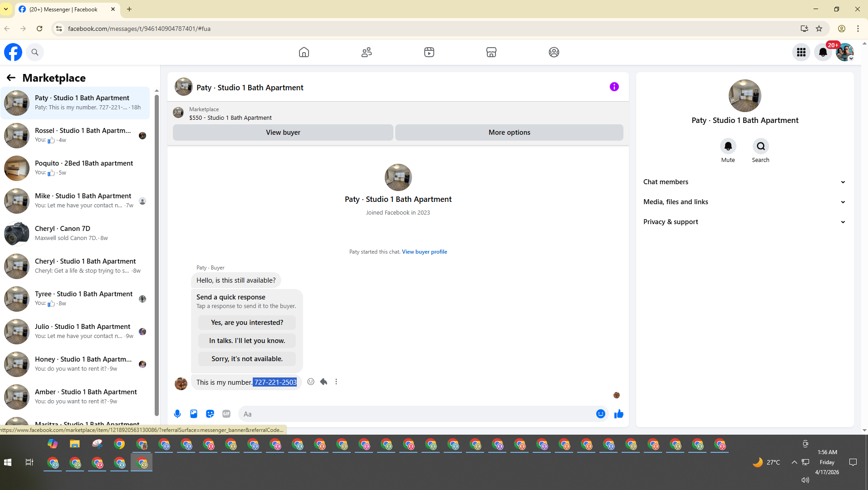Viewport: 868px width, 490px height.
Task: Open the Groups icon in top navigation
Action: pyautogui.click(x=554, y=52)
